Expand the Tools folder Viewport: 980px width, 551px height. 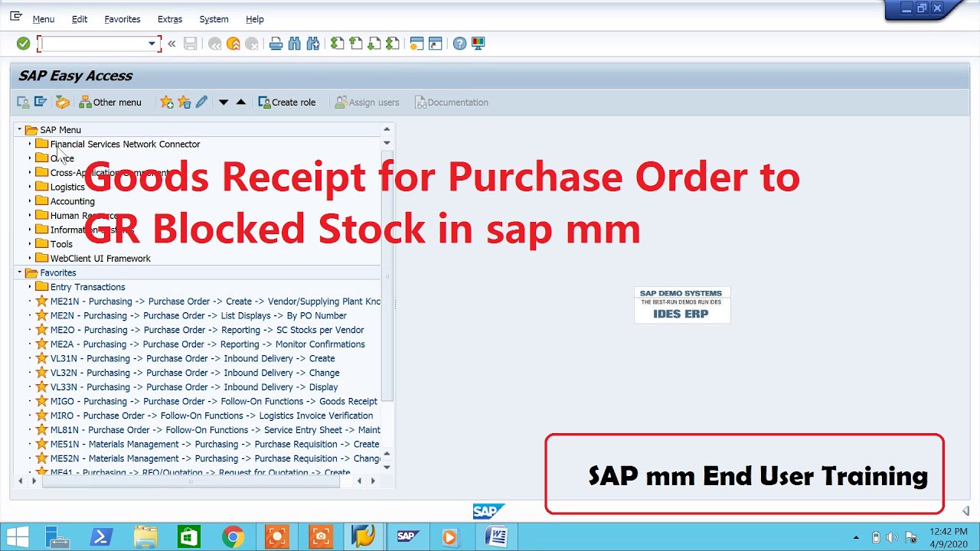(30, 244)
